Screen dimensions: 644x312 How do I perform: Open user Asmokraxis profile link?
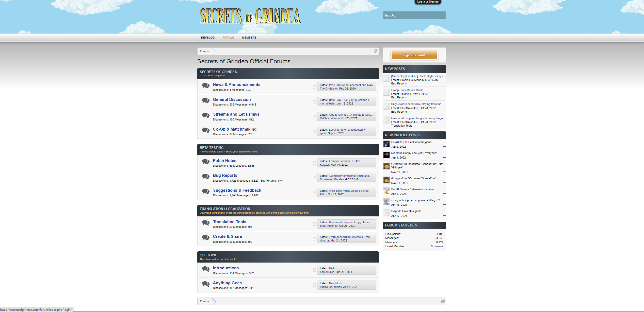[x=327, y=272]
